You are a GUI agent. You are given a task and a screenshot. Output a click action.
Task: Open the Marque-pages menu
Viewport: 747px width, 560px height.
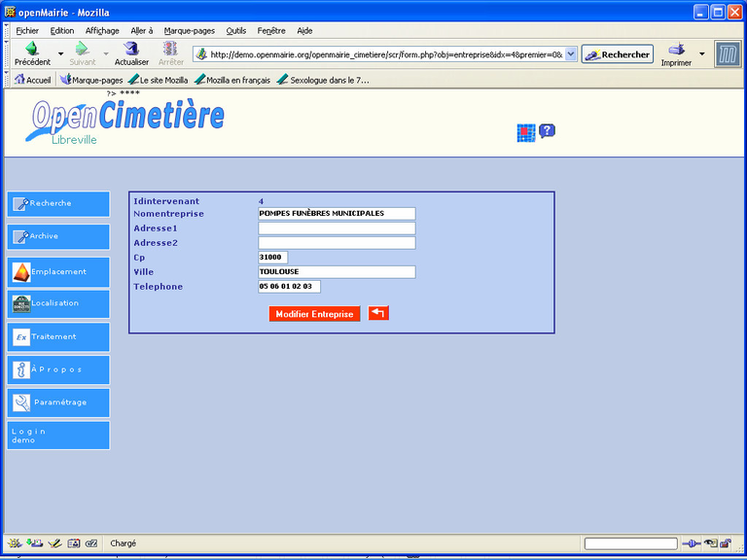coord(189,31)
